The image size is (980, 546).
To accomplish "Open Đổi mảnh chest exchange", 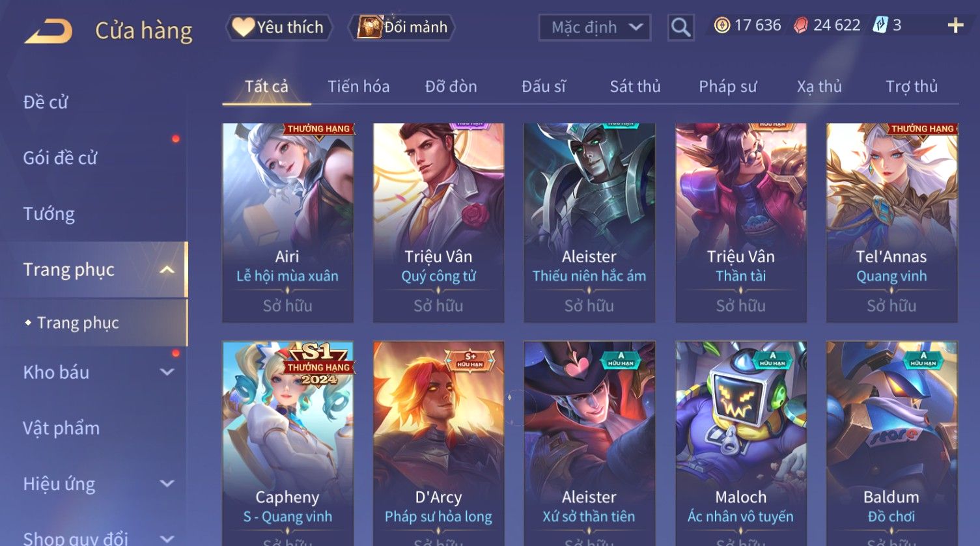I will click(402, 27).
